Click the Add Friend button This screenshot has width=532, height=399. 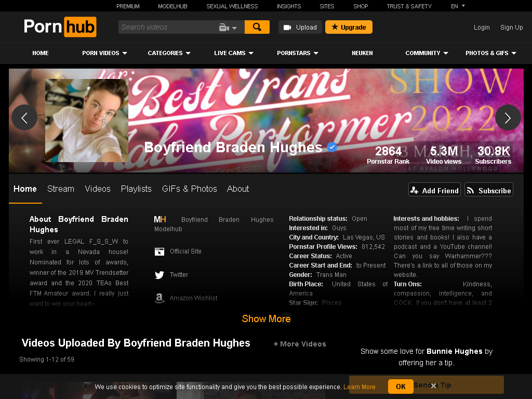[x=435, y=190]
